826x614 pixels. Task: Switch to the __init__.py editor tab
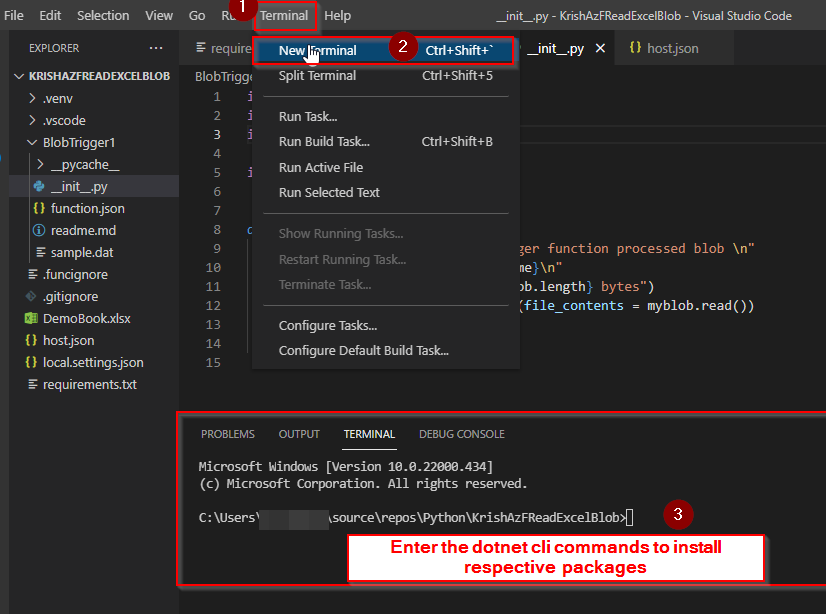pyautogui.click(x=555, y=49)
